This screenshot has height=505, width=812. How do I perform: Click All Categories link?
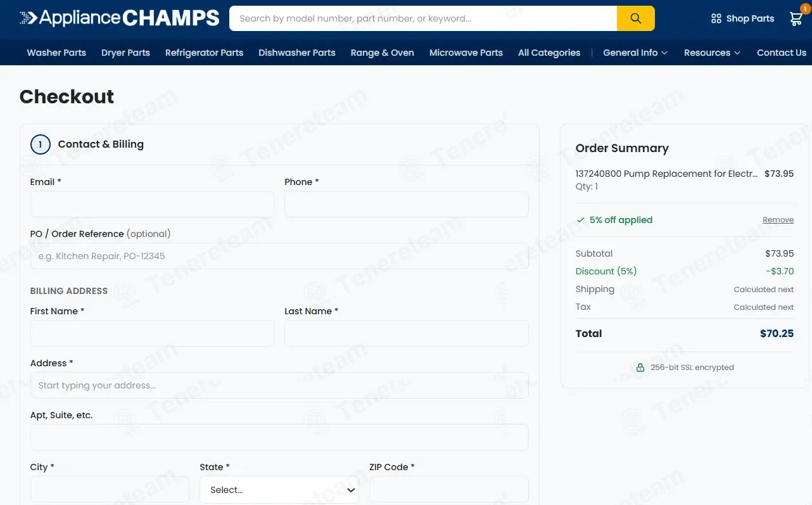(549, 53)
